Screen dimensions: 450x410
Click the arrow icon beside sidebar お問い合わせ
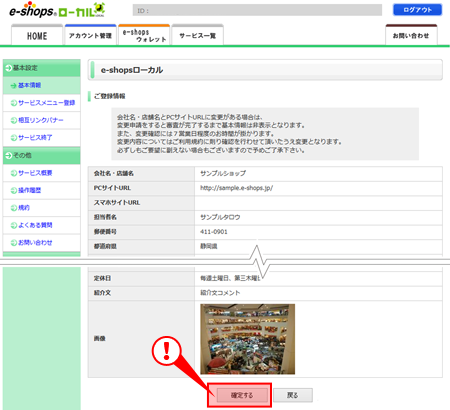coord(14,243)
